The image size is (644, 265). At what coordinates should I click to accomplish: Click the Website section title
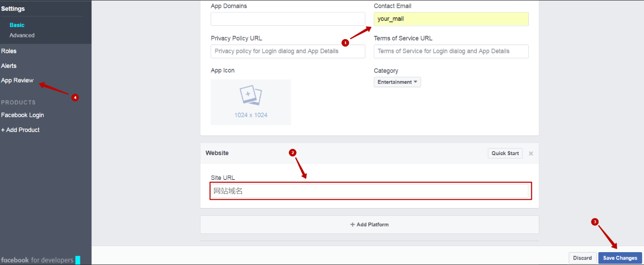pyautogui.click(x=217, y=153)
